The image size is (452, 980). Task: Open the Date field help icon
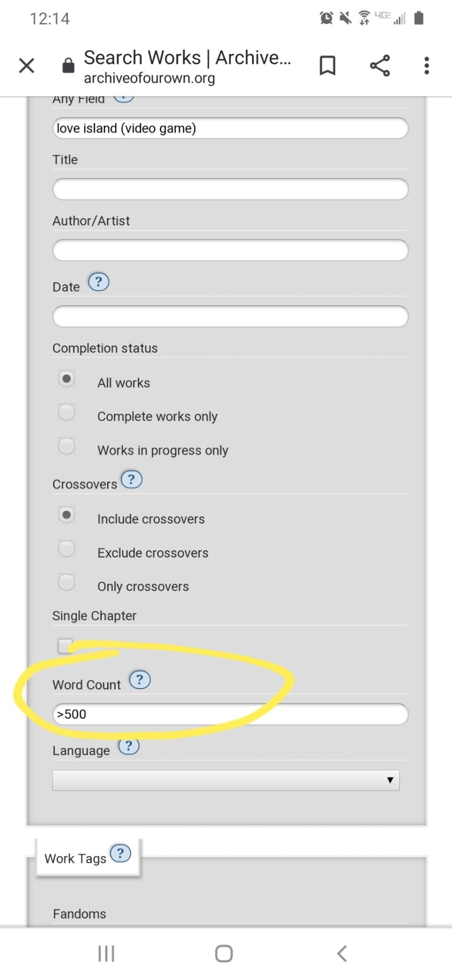tap(98, 282)
